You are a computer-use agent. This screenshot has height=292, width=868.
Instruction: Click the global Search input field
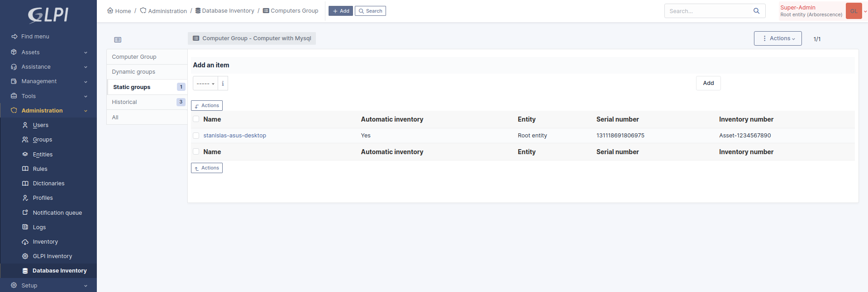709,11
